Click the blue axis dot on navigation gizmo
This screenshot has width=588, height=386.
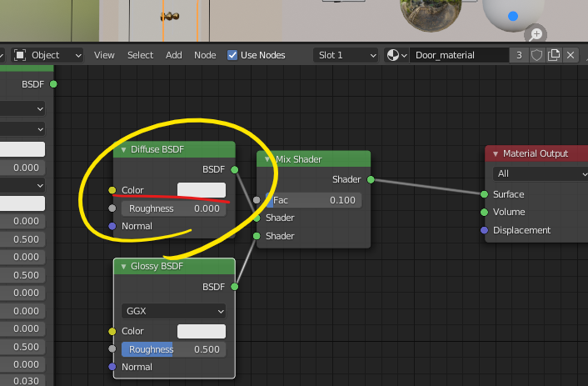point(512,16)
